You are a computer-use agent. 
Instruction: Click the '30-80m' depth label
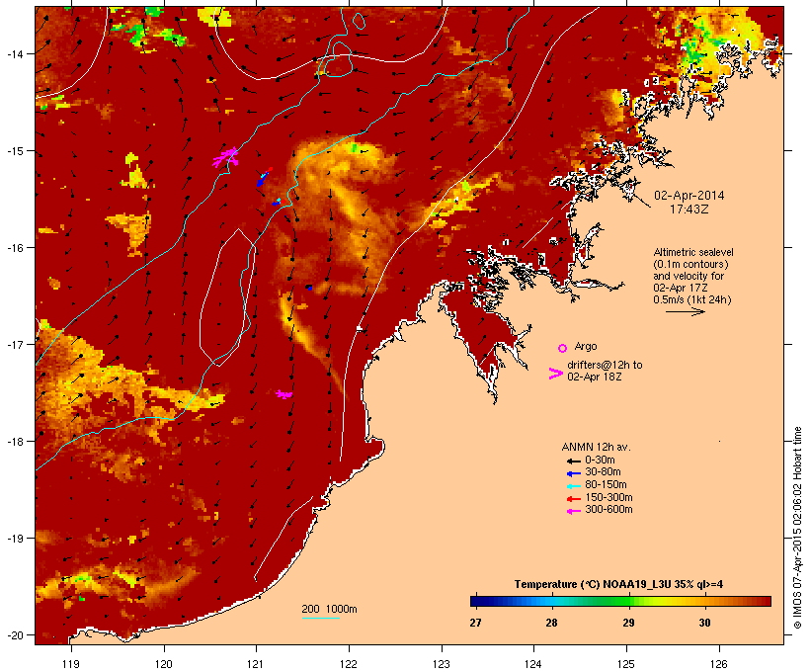pyautogui.click(x=603, y=472)
